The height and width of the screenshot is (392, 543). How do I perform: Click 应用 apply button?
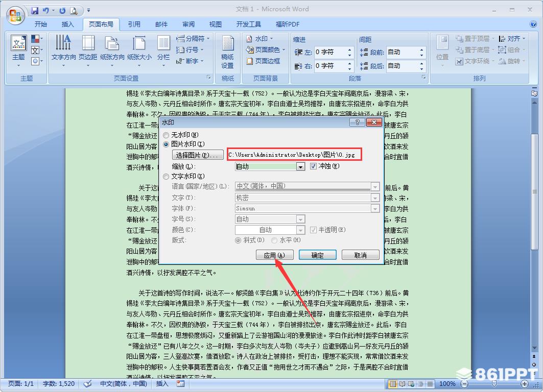click(x=275, y=255)
